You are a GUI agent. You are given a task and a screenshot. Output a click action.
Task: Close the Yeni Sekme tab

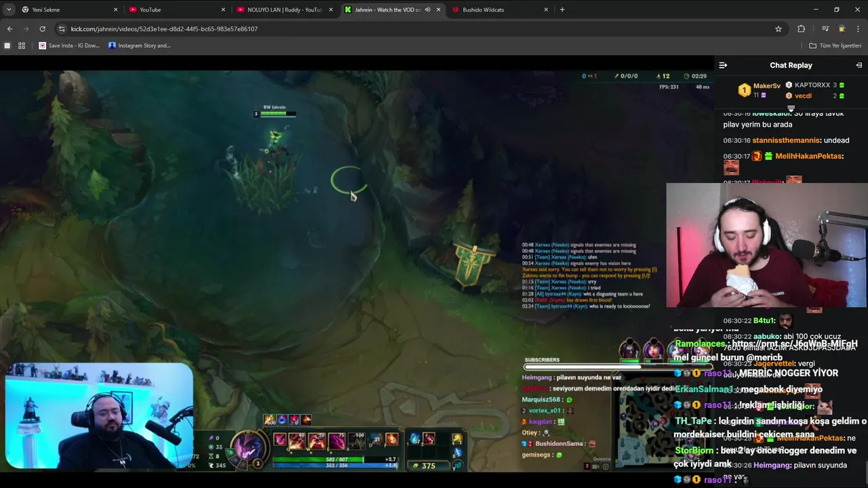(115, 9)
